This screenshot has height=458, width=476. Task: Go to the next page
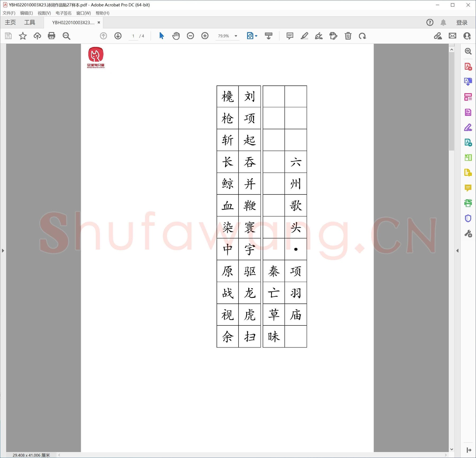tap(118, 36)
